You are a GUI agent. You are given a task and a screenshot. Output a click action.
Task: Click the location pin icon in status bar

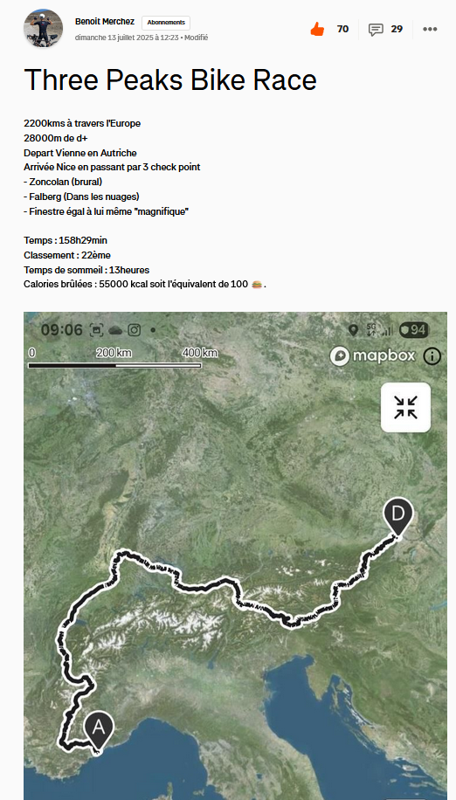(x=353, y=330)
